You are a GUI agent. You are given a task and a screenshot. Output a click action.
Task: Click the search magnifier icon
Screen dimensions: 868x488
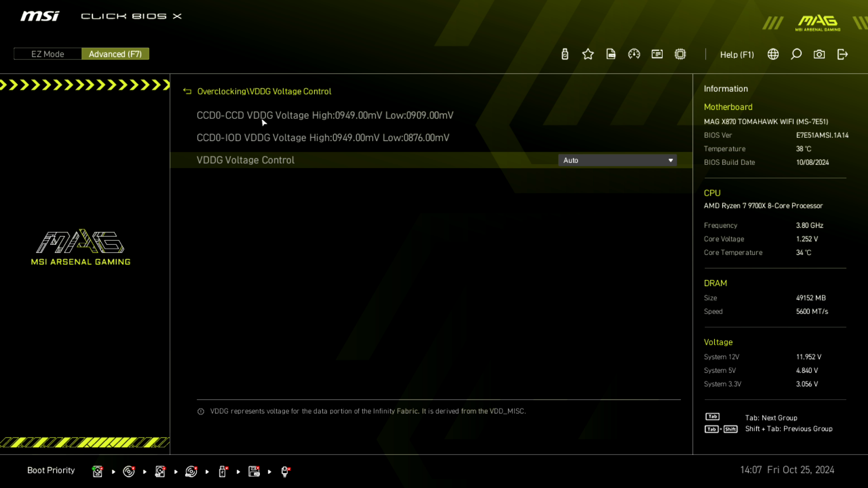pyautogui.click(x=796, y=54)
